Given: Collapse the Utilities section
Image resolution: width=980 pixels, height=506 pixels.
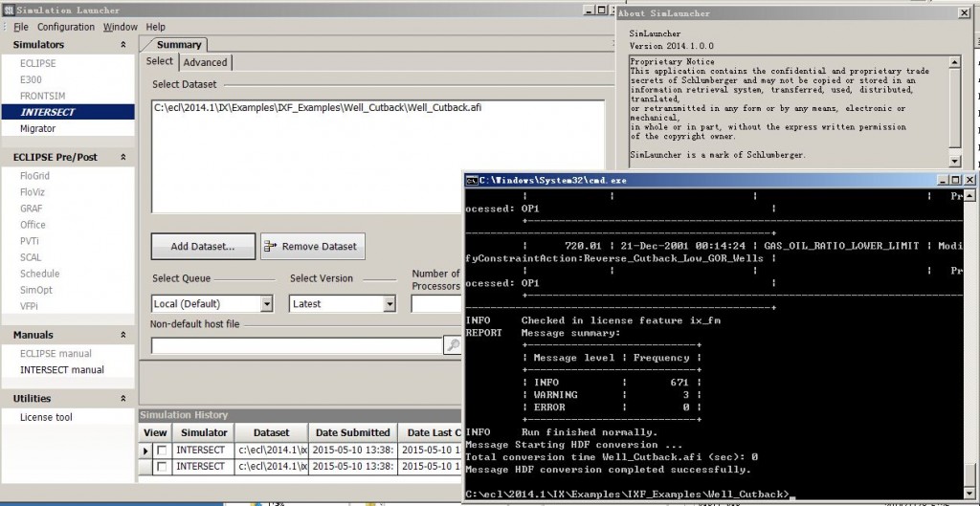Looking at the screenshot, I should point(123,399).
